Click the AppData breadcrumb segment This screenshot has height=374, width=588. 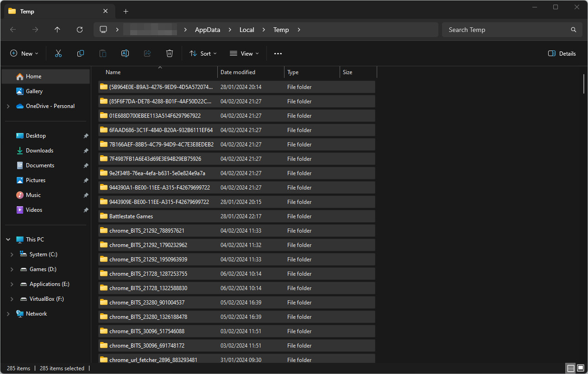pyautogui.click(x=207, y=30)
